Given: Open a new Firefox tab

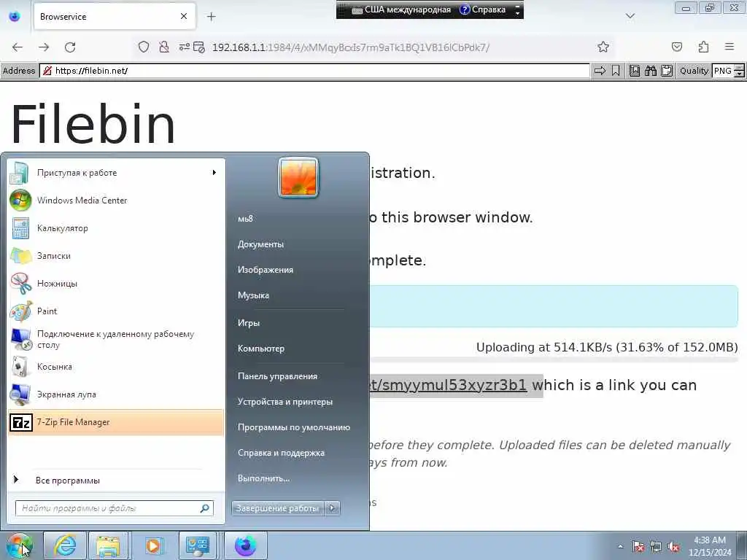Looking at the screenshot, I should pyautogui.click(x=211, y=17).
